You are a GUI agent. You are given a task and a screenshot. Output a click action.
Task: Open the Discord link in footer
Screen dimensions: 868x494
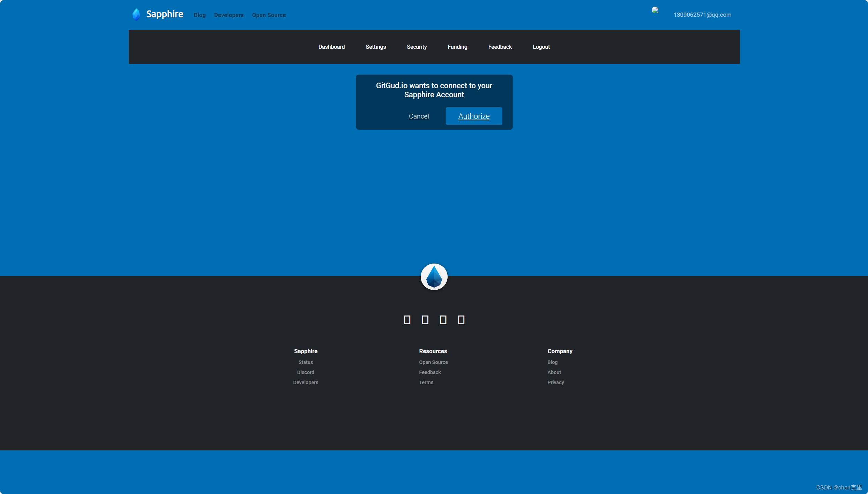coord(306,372)
